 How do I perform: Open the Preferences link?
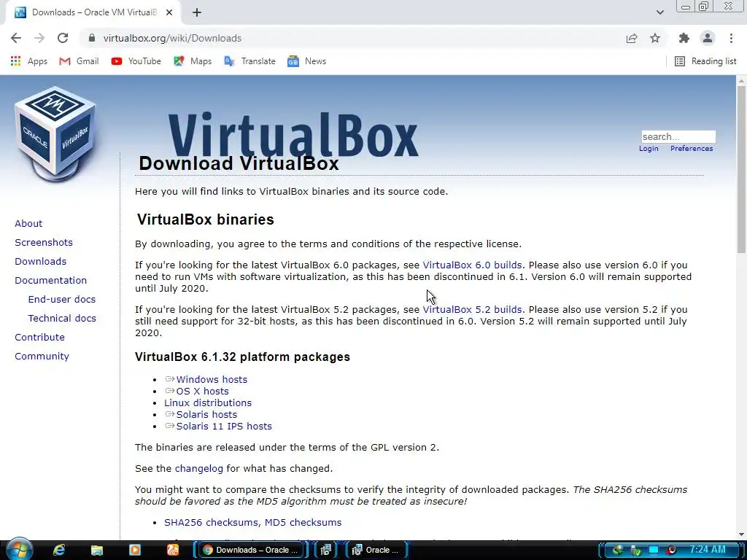tap(692, 149)
